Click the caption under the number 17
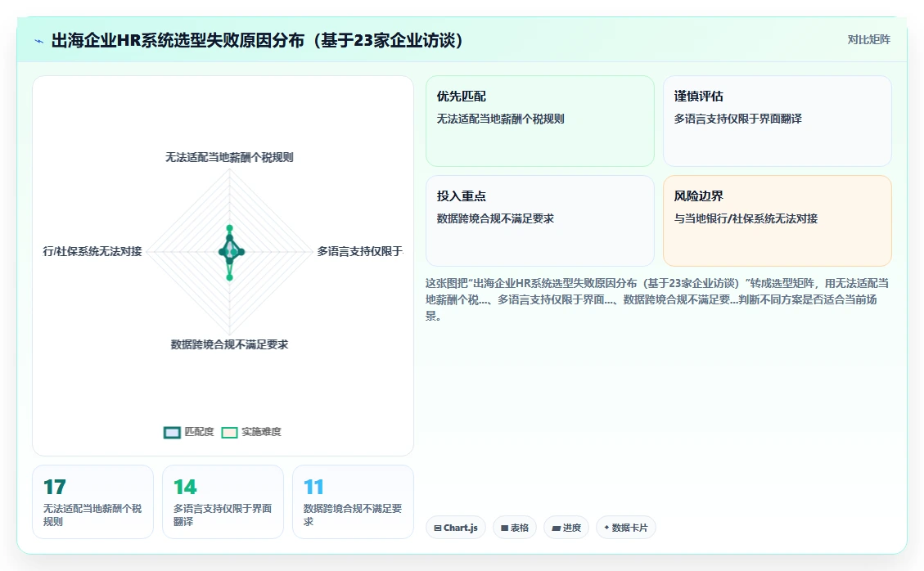 point(92,515)
